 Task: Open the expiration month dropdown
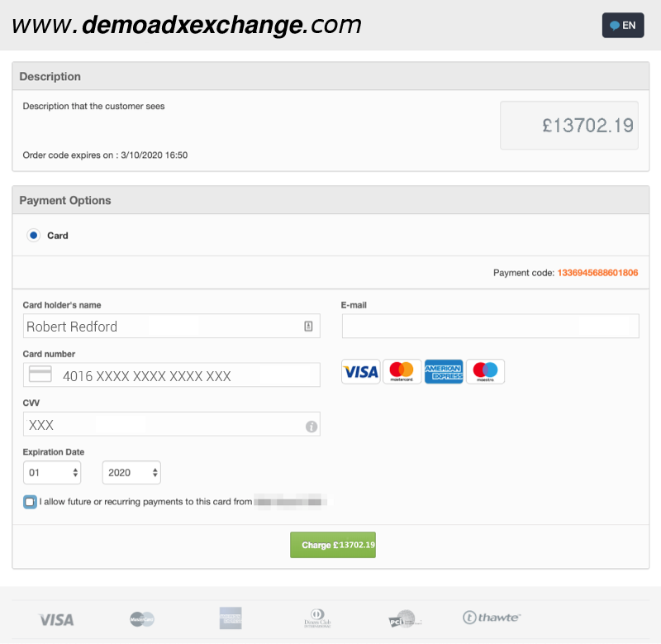tap(52, 473)
